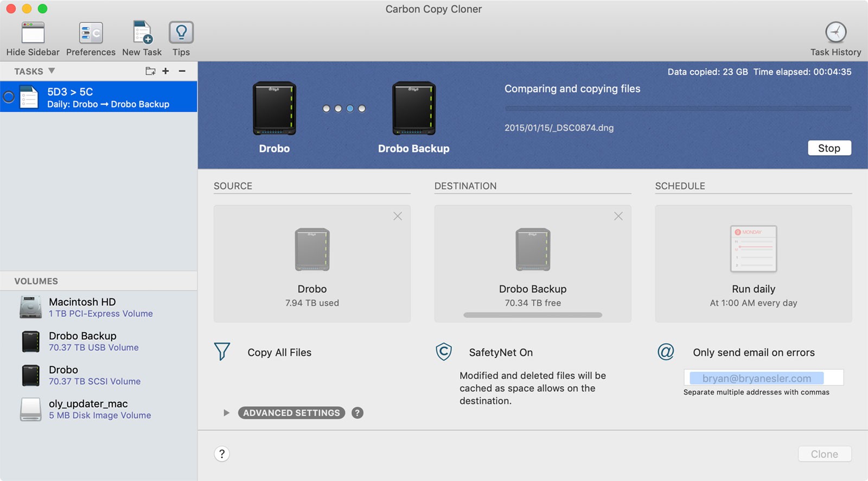This screenshot has height=481, width=868.
Task: Click the email notification @ icon
Action: coord(666,352)
